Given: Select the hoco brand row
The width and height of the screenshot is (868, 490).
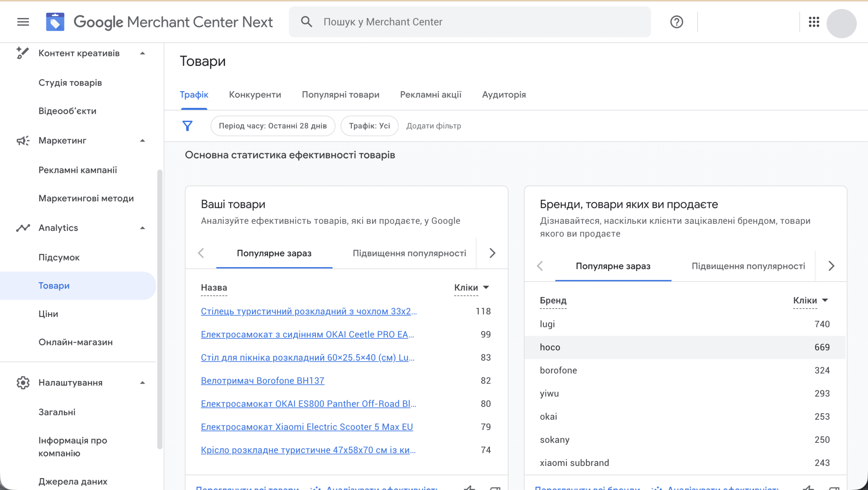Looking at the screenshot, I should (x=685, y=347).
